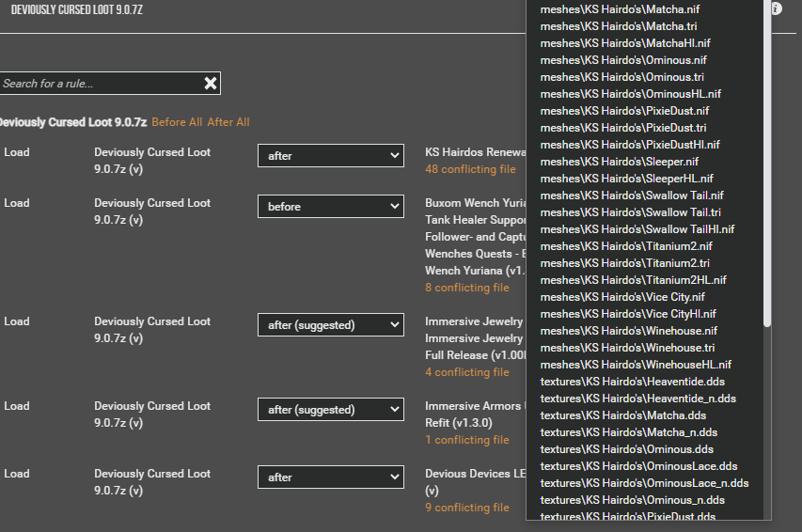The image size is (802, 532).
Task: Select the Devious Devices LE mod name
Action: point(475,482)
